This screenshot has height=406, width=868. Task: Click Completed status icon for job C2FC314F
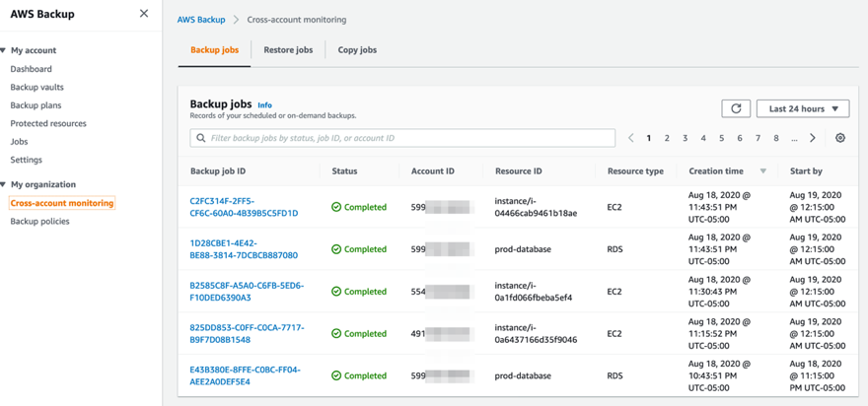coord(336,207)
